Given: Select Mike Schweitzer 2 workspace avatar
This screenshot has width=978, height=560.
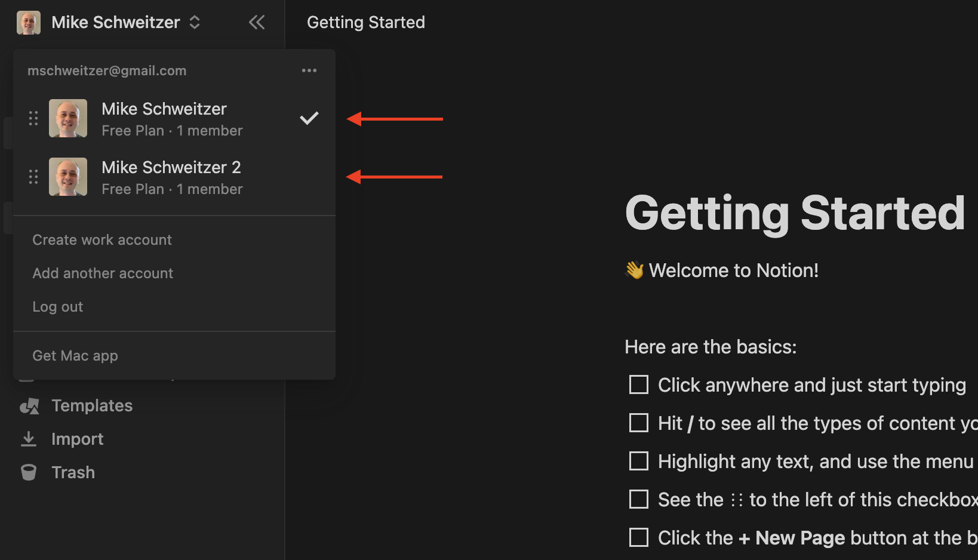Looking at the screenshot, I should pos(68,177).
